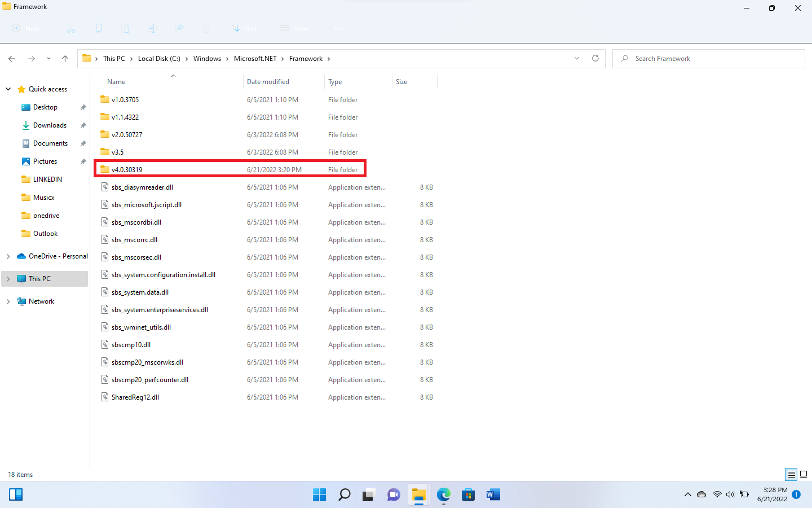Select Musicx folder in sidebar

tap(43, 198)
